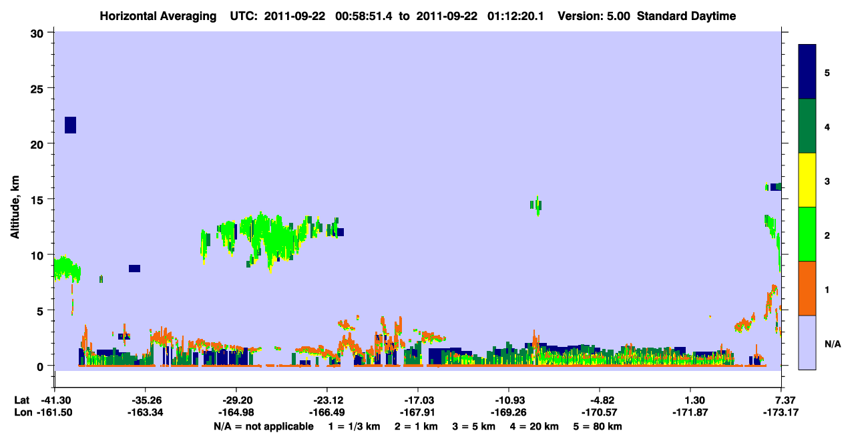Click the 'Lon' row label
The image size is (868, 445).
point(22,412)
